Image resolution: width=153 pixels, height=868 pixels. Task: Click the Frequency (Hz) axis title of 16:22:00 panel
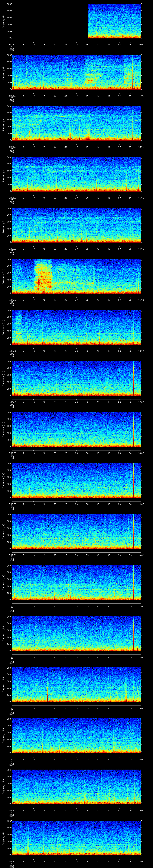(x=3, y=685)
